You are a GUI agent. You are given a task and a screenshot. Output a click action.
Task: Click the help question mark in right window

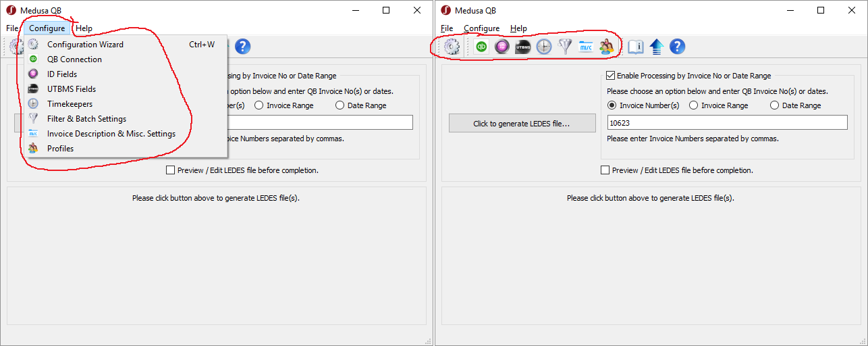coord(677,47)
